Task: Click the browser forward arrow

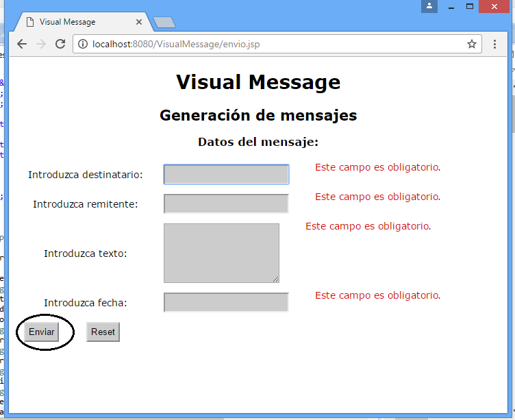Action: tap(41, 44)
